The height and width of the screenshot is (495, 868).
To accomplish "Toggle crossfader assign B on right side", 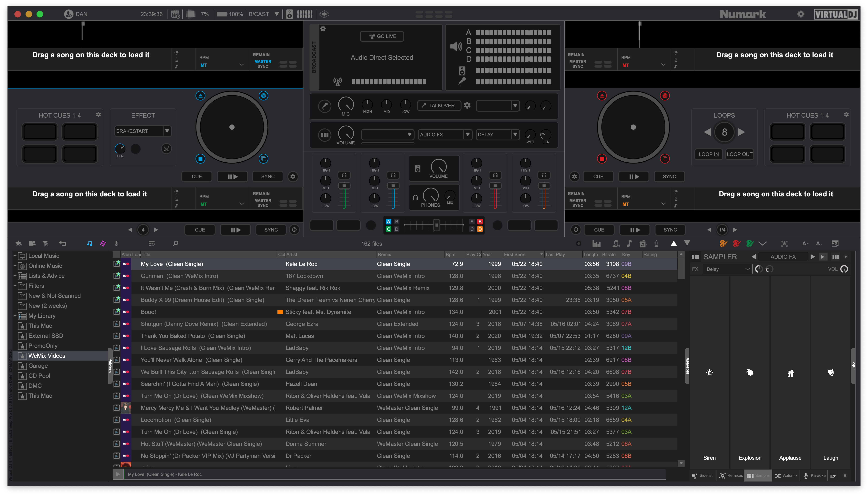I will tap(479, 222).
